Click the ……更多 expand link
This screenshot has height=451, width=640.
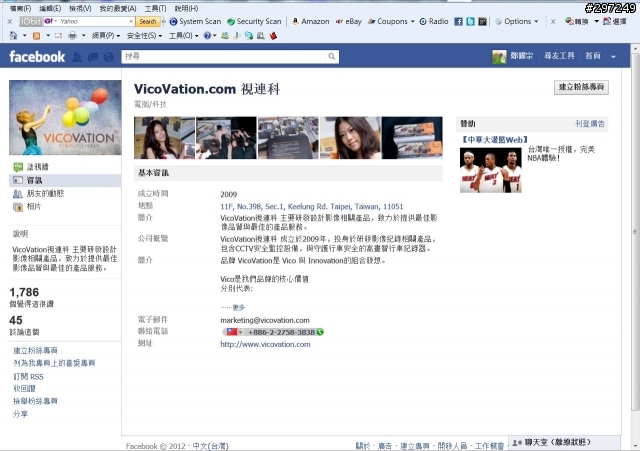click(232, 307)
